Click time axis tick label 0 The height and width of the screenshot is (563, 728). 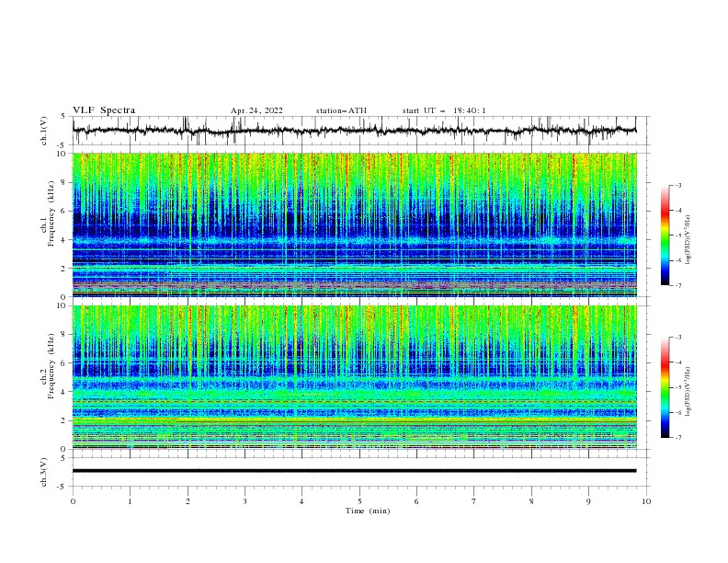73,501
